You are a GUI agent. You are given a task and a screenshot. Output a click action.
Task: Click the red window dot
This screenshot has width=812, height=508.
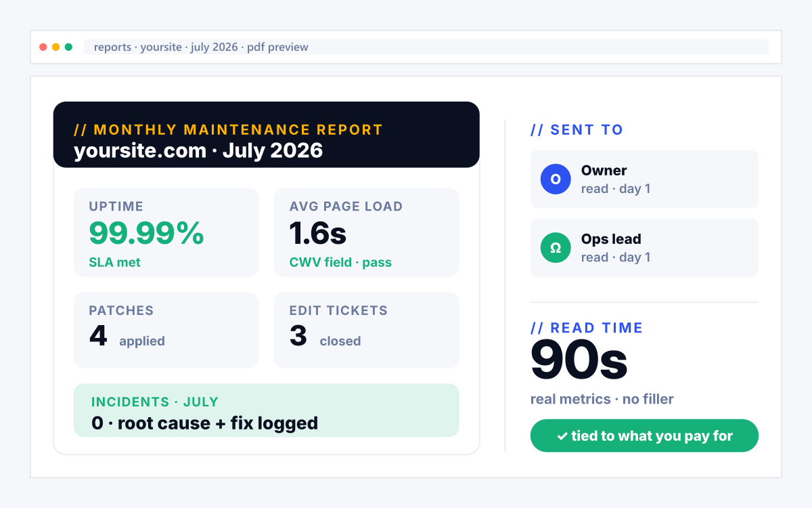43,47
